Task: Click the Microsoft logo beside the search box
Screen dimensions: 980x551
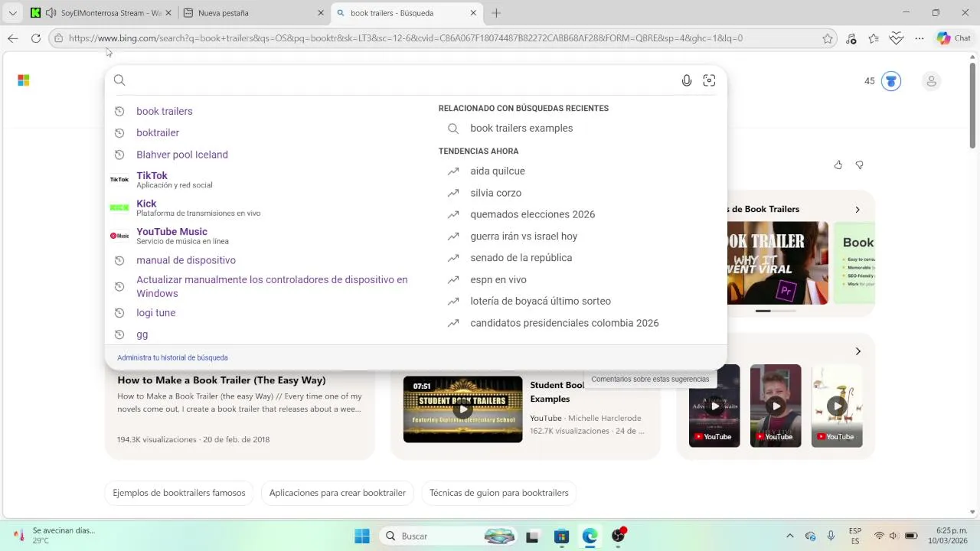Action: (x=24, y=80)
